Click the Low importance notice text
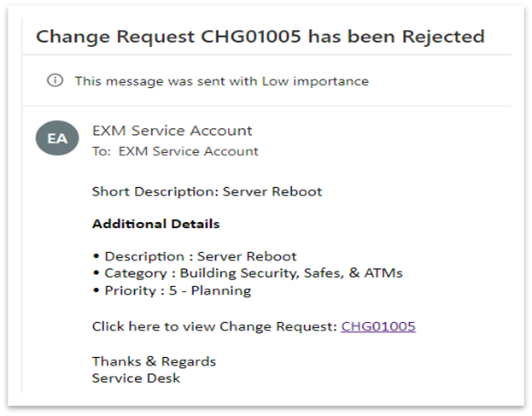Image resolution: width=532 pixels, height=416 pixels. pyautogui.click(x=221, y=81)
